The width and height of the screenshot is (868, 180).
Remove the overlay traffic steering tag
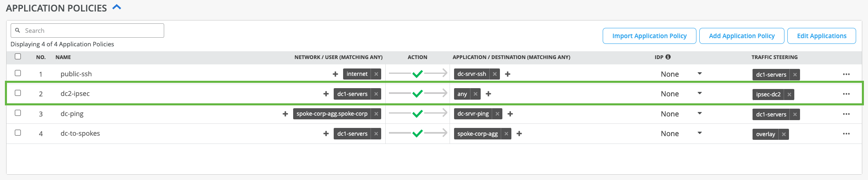click(x=783, y=134)
